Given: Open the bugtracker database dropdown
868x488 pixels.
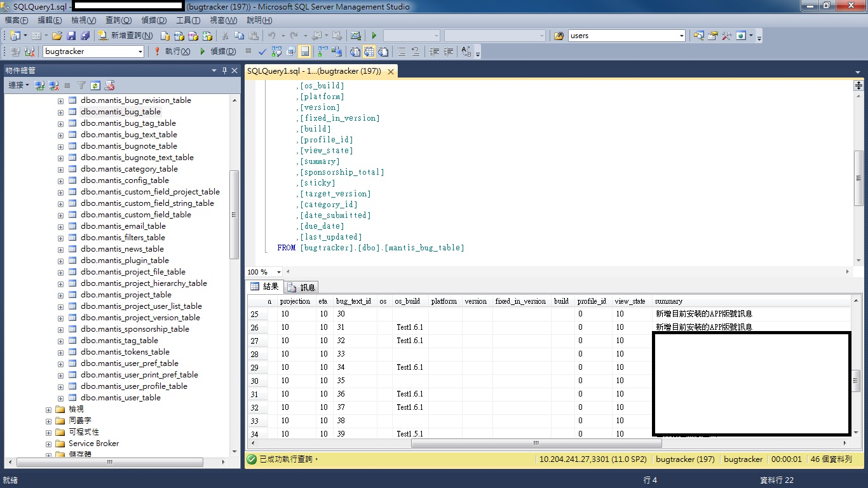Looking at the screenshot, I should point(140,51).
